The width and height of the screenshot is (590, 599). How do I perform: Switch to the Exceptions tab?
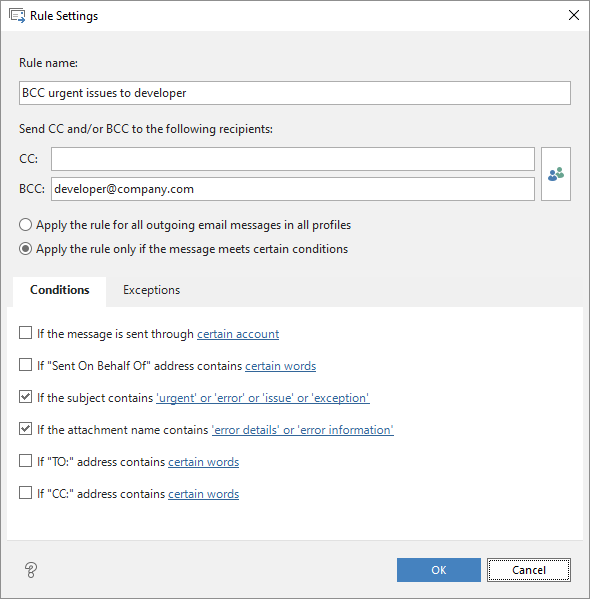click(x=151, y=290)
